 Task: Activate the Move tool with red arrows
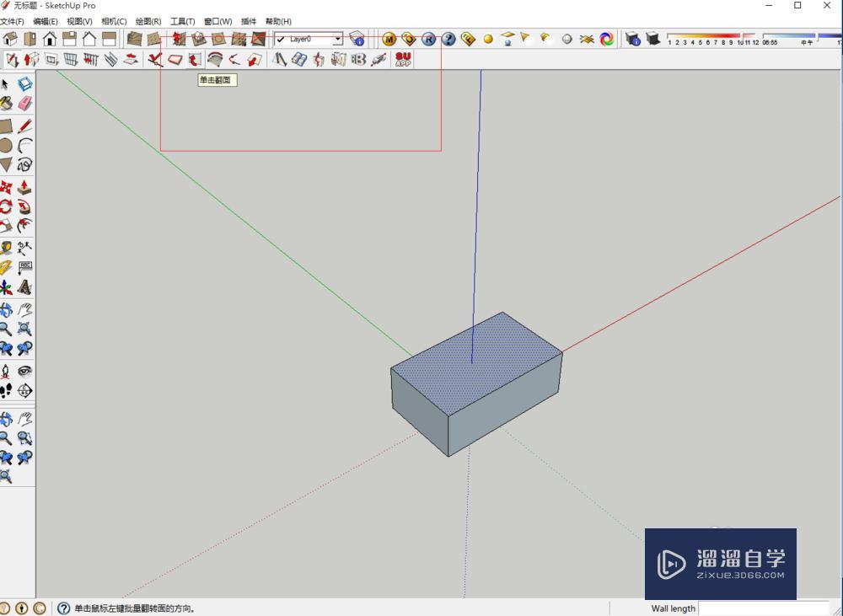pos(5,187)
